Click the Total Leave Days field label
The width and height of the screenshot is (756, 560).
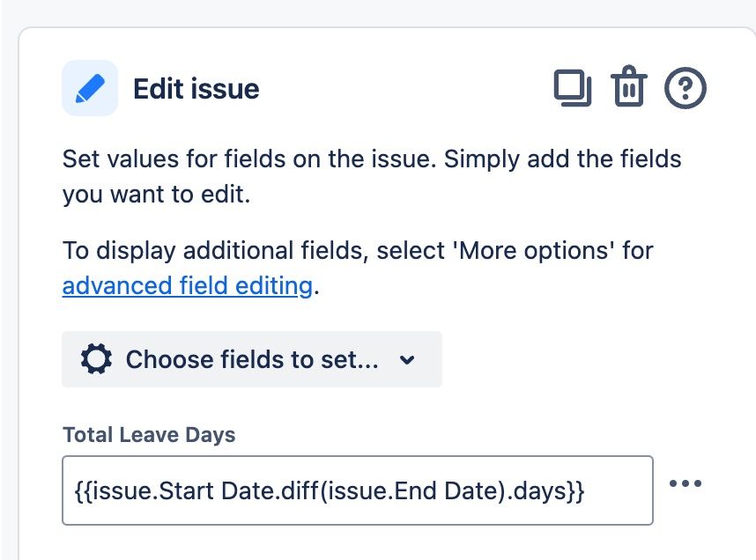(149, 434)
